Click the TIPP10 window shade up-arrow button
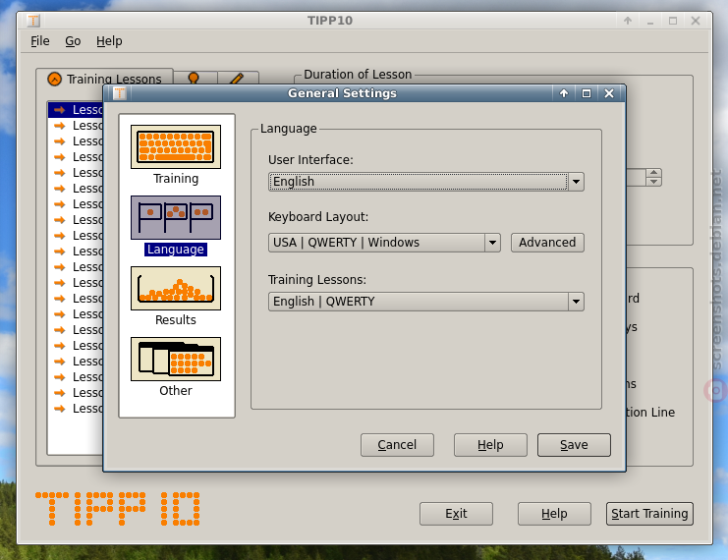This screenshot has height=560, width=728. coord(628,21)
